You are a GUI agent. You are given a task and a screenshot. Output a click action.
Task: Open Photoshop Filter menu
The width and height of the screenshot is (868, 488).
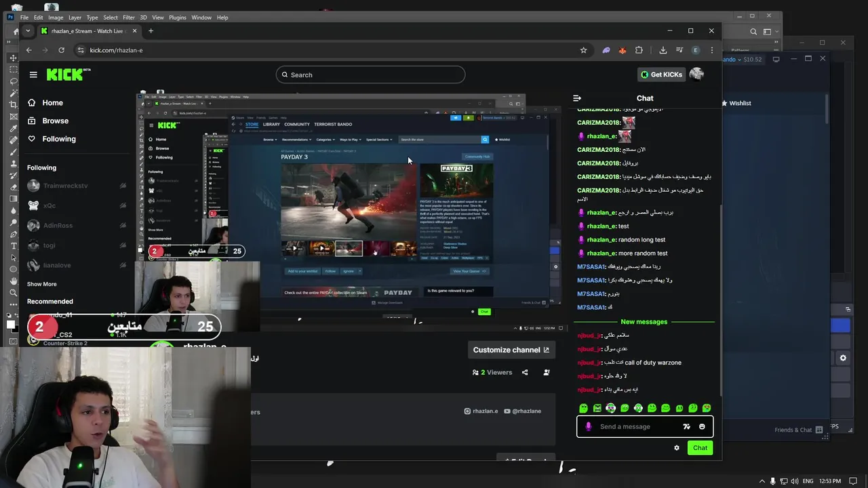click(x=129, y=18)
